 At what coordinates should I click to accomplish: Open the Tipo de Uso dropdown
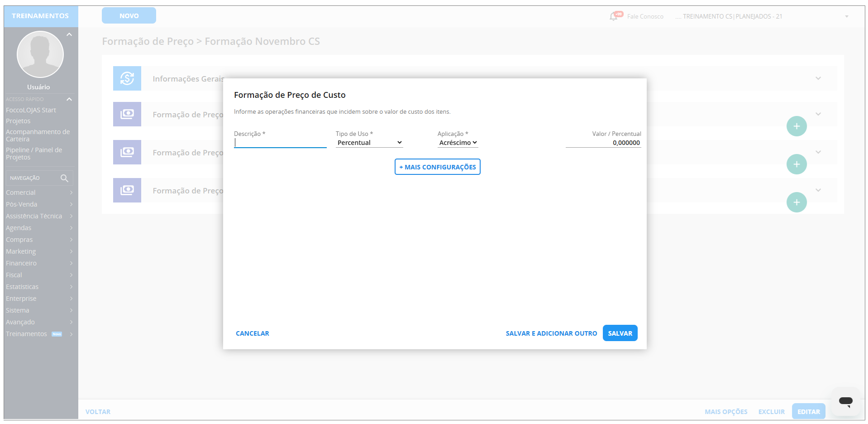369,143
